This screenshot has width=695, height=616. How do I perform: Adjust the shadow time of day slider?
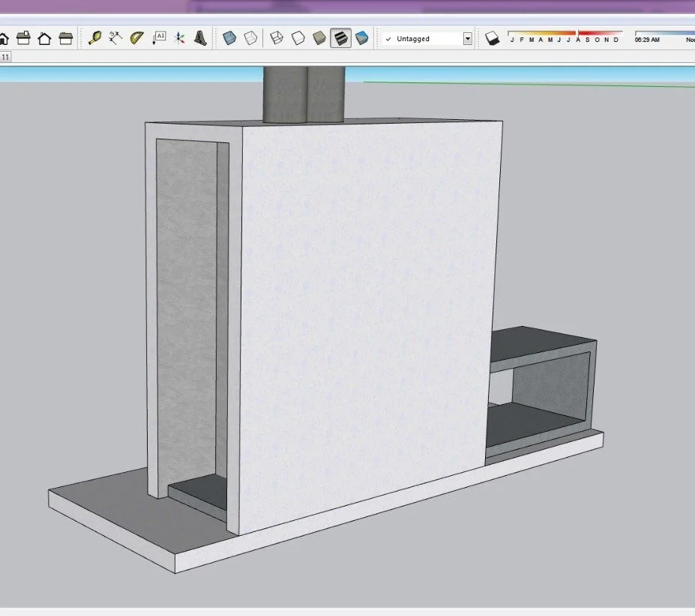coord(664,37)
